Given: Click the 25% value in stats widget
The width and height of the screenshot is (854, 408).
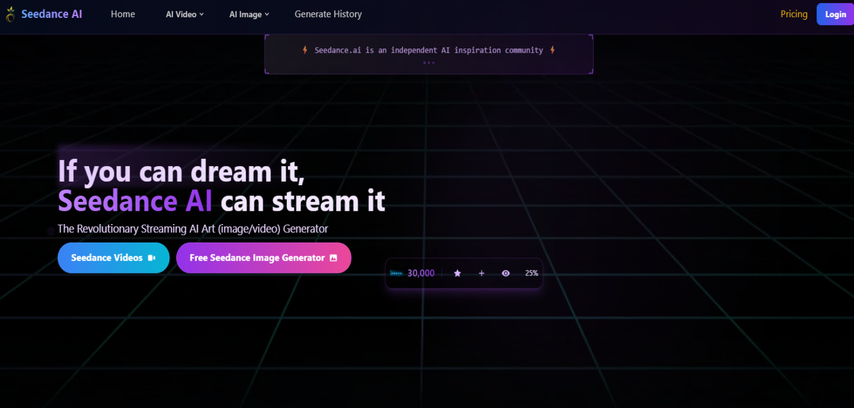Looking at the screenshot, I should (x=532, y=273).
